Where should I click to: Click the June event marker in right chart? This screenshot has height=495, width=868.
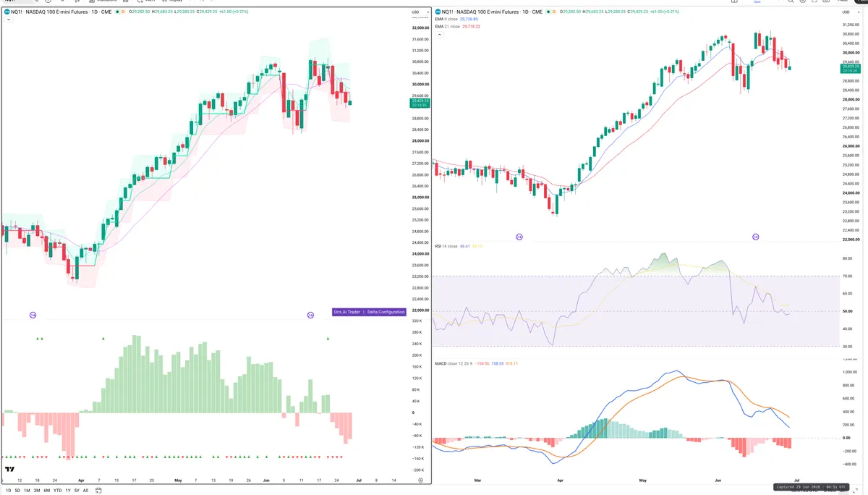pos(756,237)
